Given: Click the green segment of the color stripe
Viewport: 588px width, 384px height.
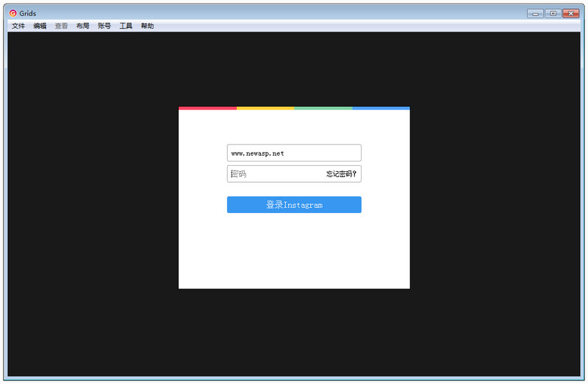Looking at the screenshot, I should 323,108.
